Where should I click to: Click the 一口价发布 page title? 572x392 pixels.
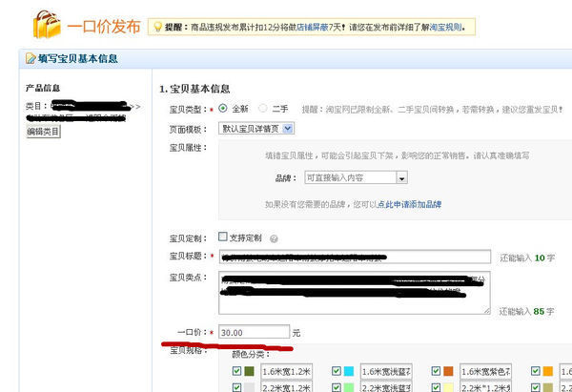104,27
